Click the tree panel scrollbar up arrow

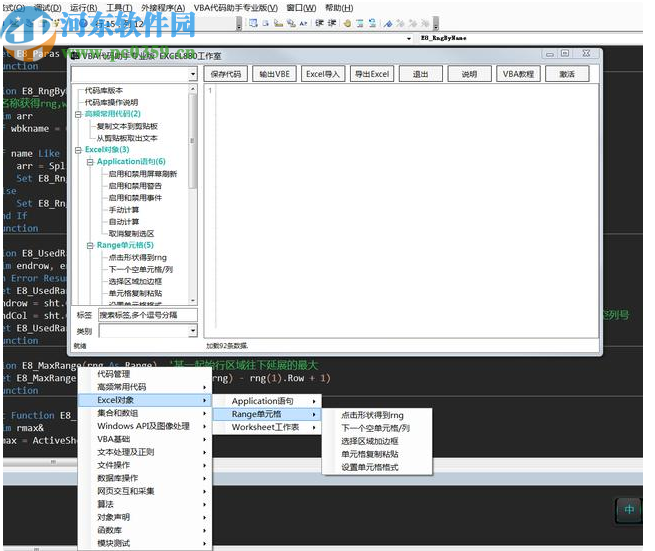[193, 89]
